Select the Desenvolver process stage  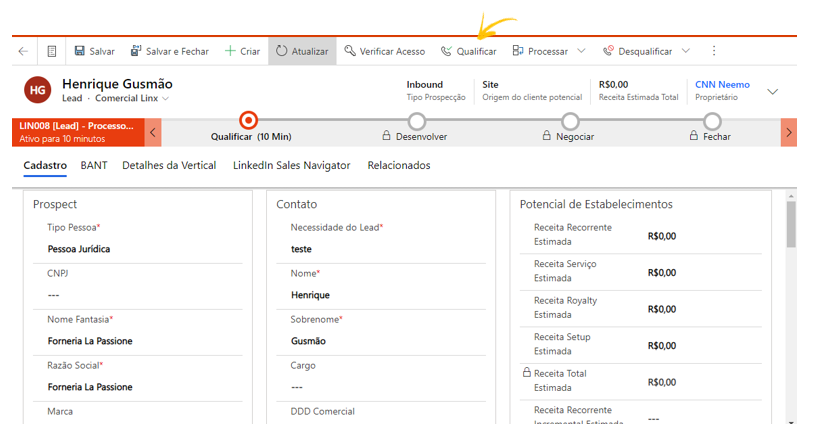[417, 122]
